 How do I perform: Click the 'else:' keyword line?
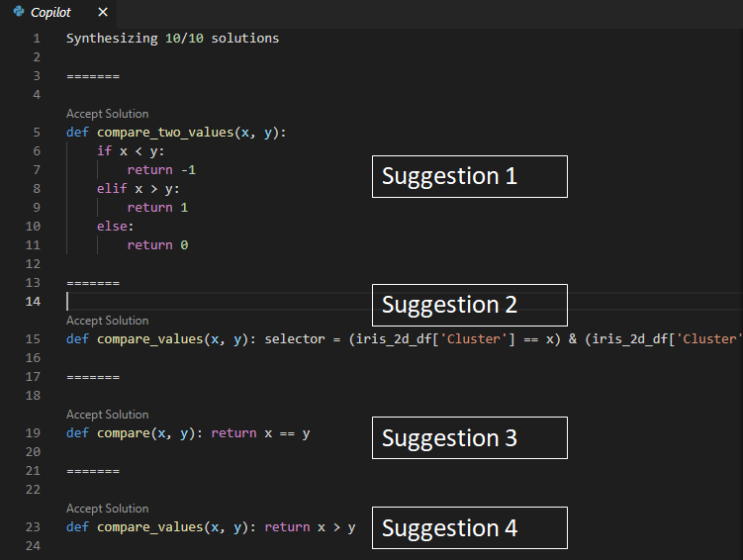(116, 227)
